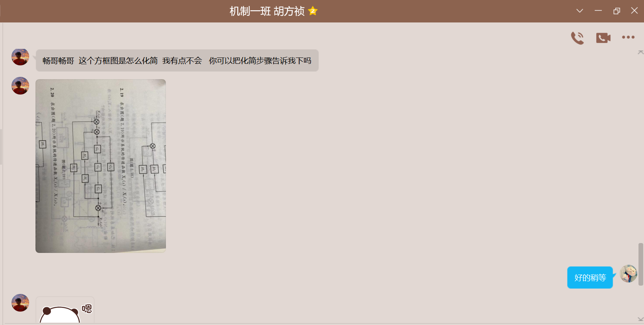Open your own avatar next to 好的稍等

tap(628, 274)
